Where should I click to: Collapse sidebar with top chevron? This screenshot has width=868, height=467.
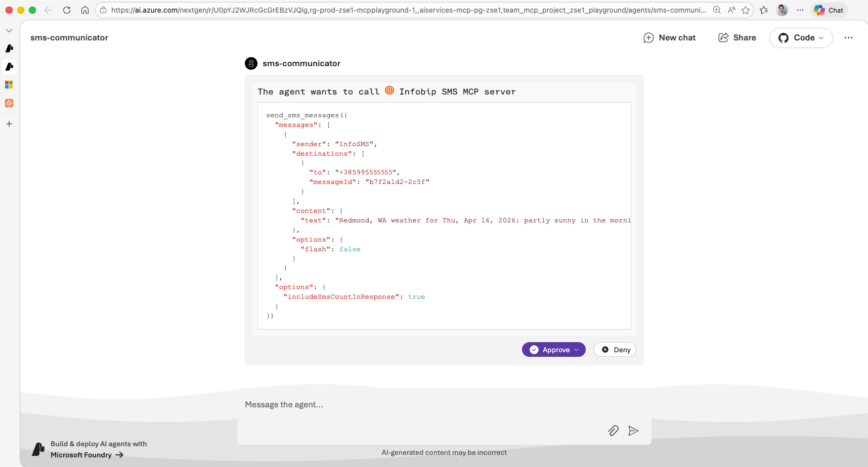pyautogui.click(x=9, y=31)
